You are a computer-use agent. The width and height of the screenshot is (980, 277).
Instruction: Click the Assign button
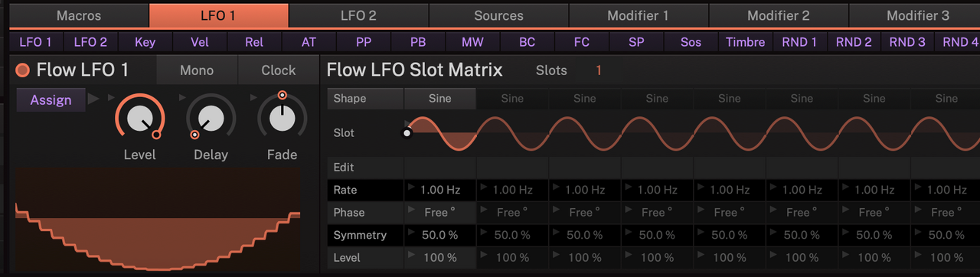[x=51, y=99]
